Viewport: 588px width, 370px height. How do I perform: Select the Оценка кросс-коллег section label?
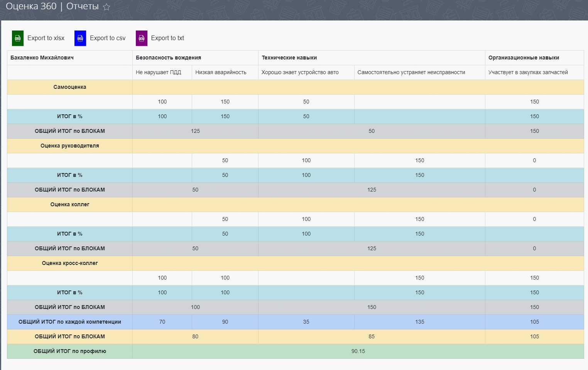click(x=70, y=263)
